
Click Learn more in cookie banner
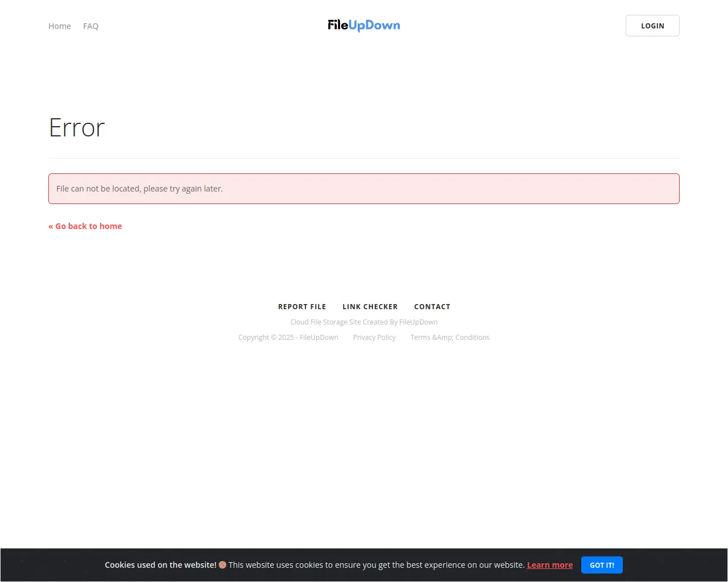[550, 565]
